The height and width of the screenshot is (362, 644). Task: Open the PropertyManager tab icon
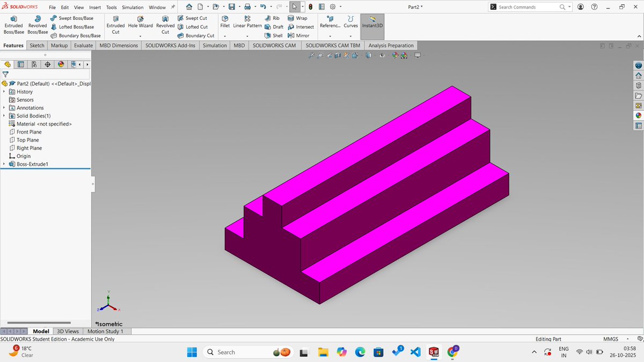[x=21, y=64]
